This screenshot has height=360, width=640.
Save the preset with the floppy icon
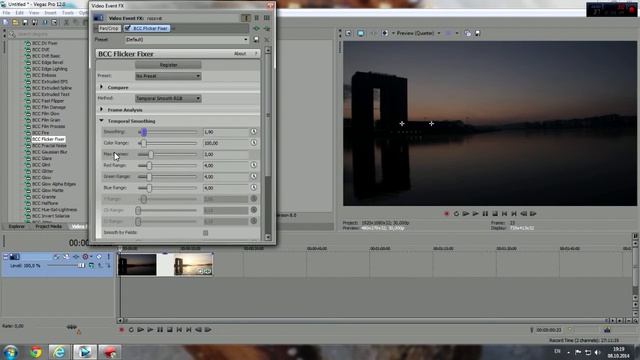[256, 40]
